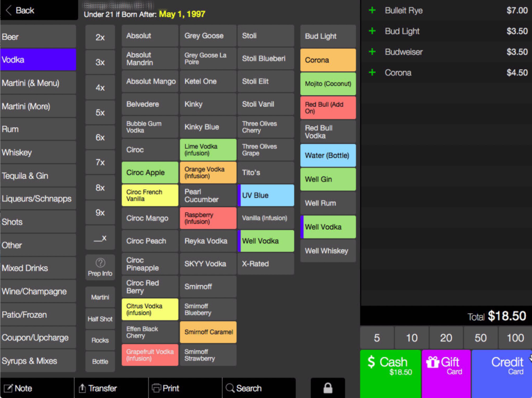
Task: Click the Print icon
Action: click(x=157, y=388)
